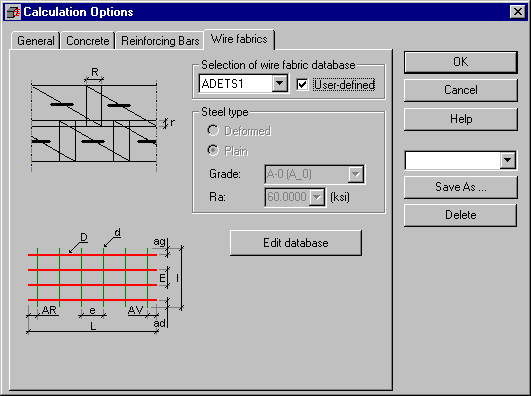Choose the Plain steel type radio button
The height and width of the screenshot is (396, 531).
(x=213, y=150)
